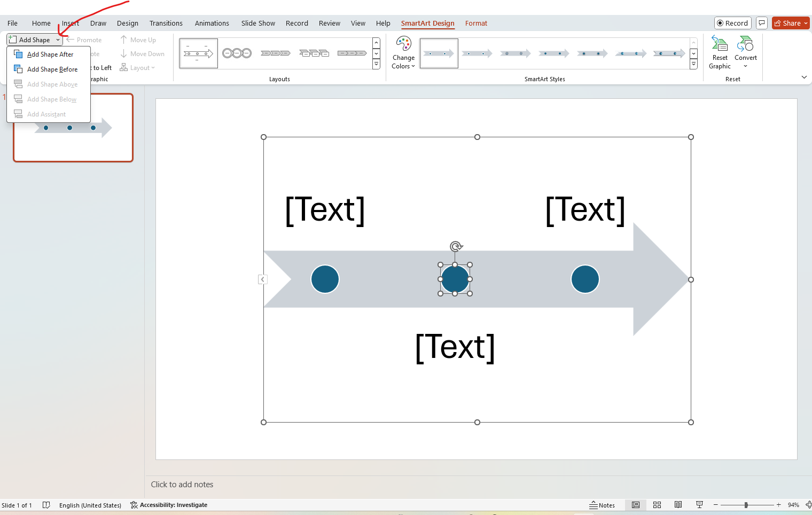The image size is (812, 515).
Task: Open the Layout dropdown in Create Graphic group
Action: coord(138,67)
